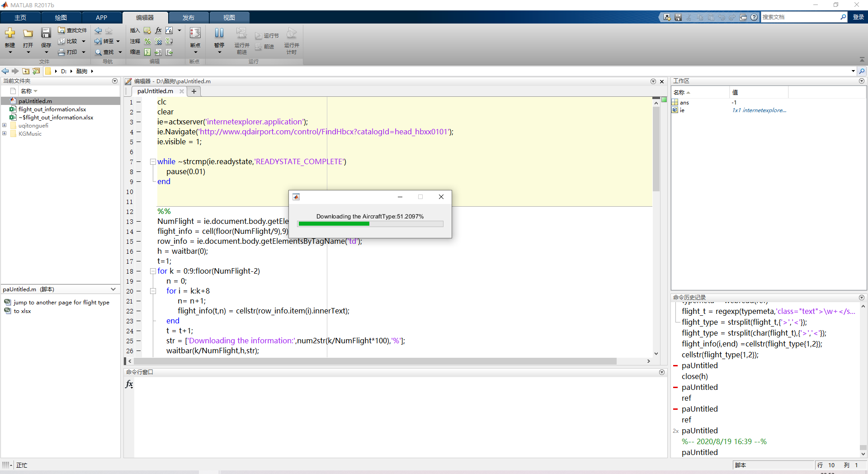Click the 查找 (Find) magnifier icon
This screenshot has width=868, height=474.
[98, 52]
